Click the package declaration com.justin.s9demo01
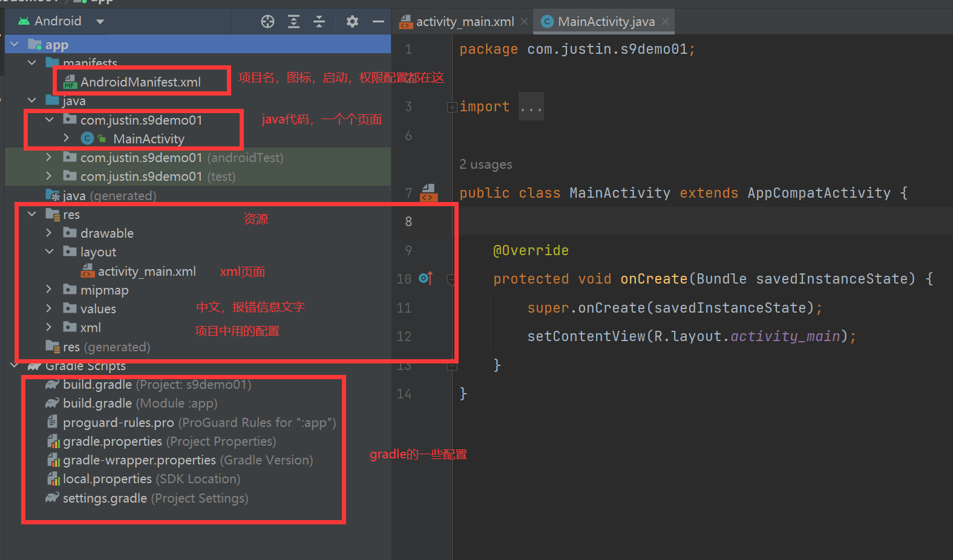 (607, 50)
